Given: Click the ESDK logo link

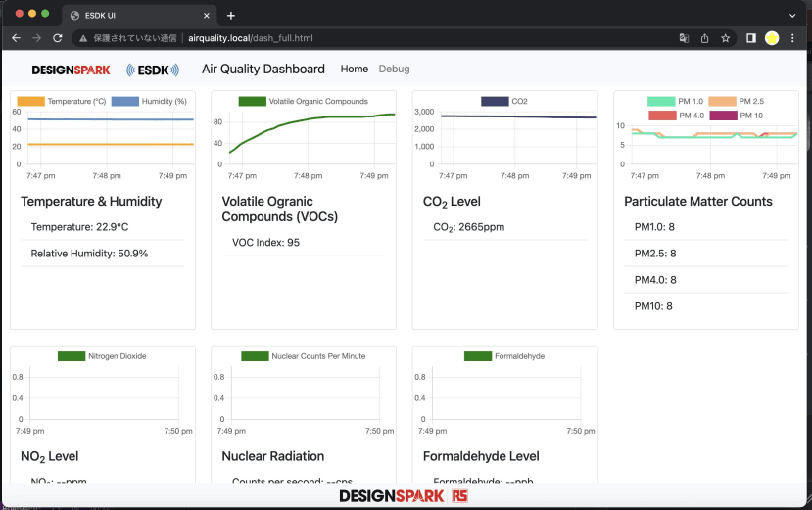Looking at the screenshot, I should (153, 70).
